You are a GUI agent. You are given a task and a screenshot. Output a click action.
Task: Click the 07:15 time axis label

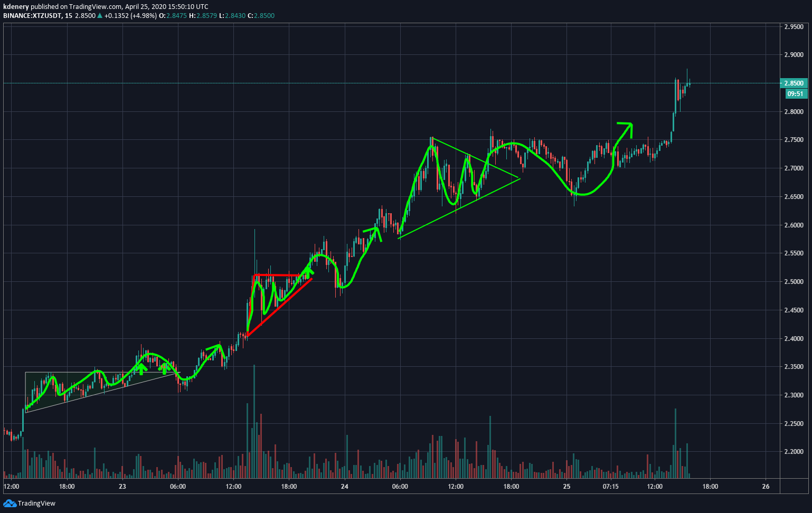click(610, 487)
